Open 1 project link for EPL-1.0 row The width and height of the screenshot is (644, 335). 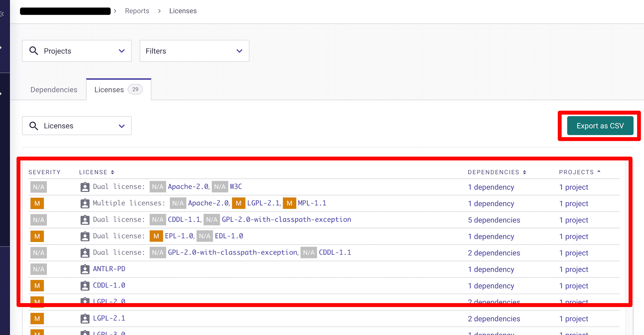pos(573,237)
